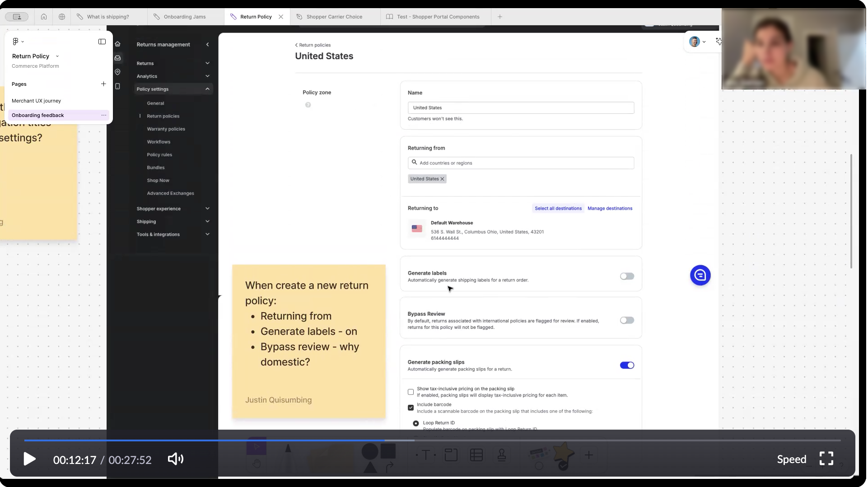Open the globe icon in tab bar
The image size is (868, 487).
(62, 17)
